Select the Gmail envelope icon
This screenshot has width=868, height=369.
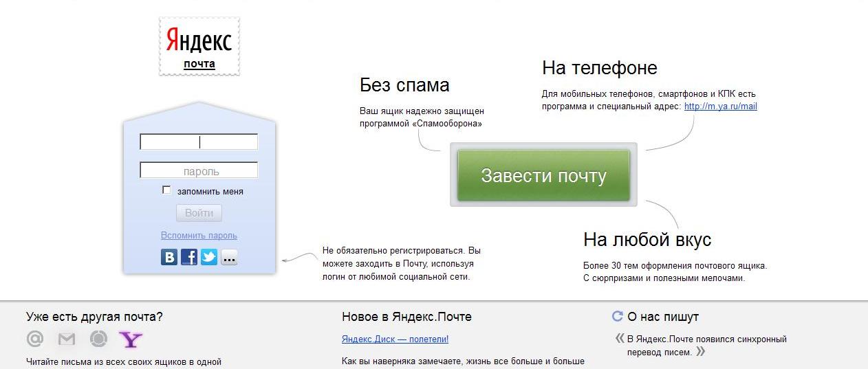67,339
